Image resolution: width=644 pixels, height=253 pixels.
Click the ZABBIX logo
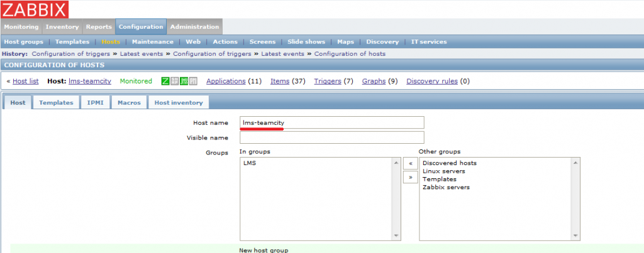[35, 9]
